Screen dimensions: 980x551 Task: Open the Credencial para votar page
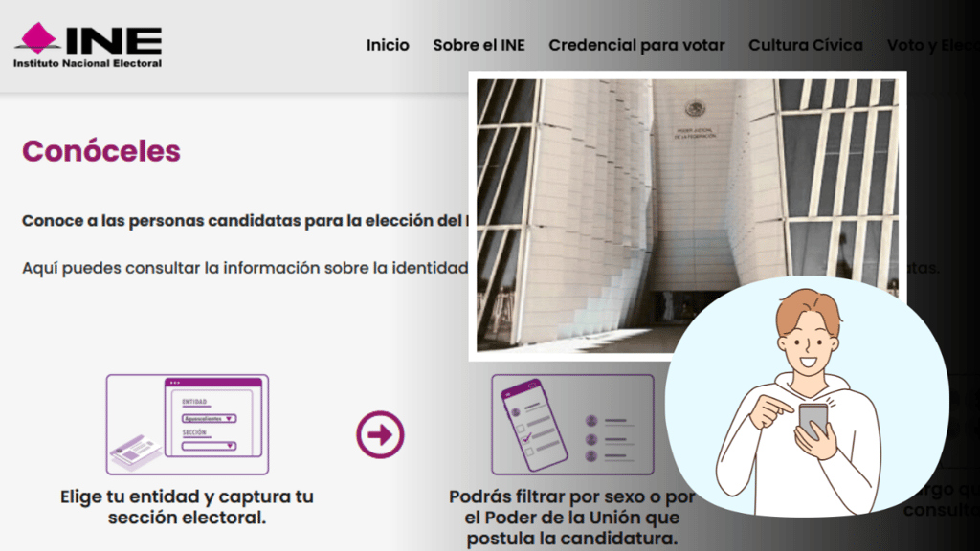point(636,45)
